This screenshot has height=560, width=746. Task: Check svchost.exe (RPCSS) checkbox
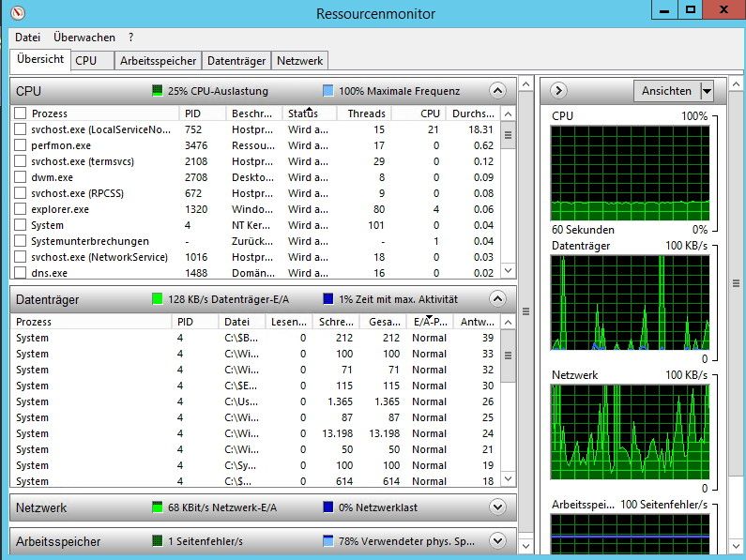pos(20,193)
